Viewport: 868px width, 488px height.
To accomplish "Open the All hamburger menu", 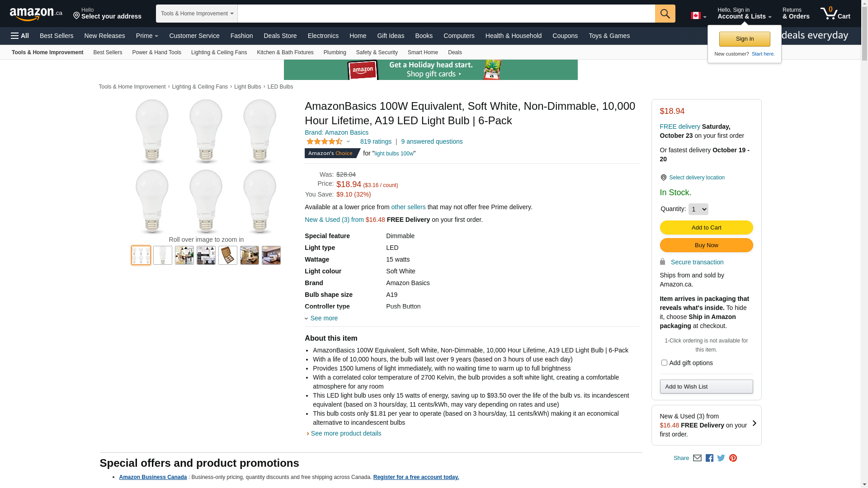I will (20, 36).
